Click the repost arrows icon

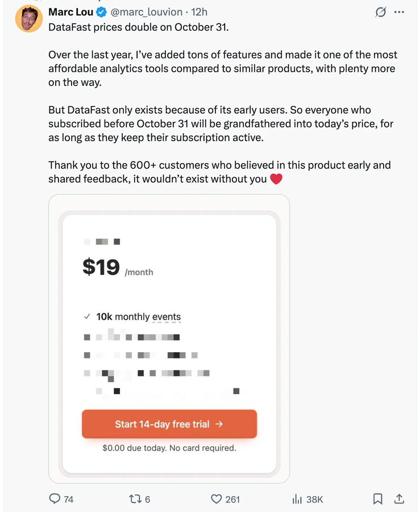[x=135, y=499]
